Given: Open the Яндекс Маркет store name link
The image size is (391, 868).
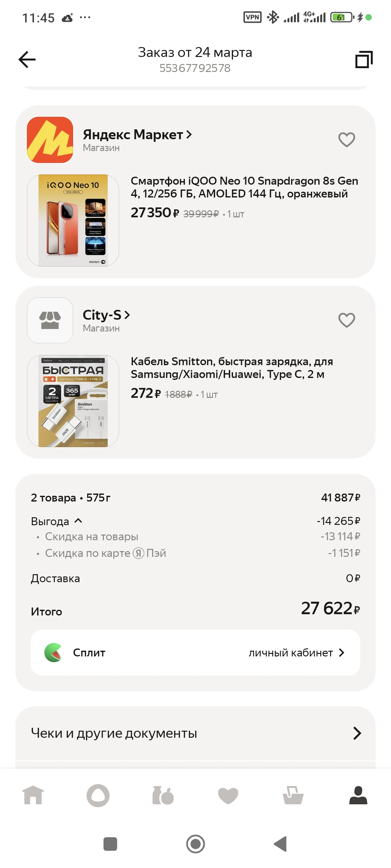Looking at the screenshot, I should 137,135.
